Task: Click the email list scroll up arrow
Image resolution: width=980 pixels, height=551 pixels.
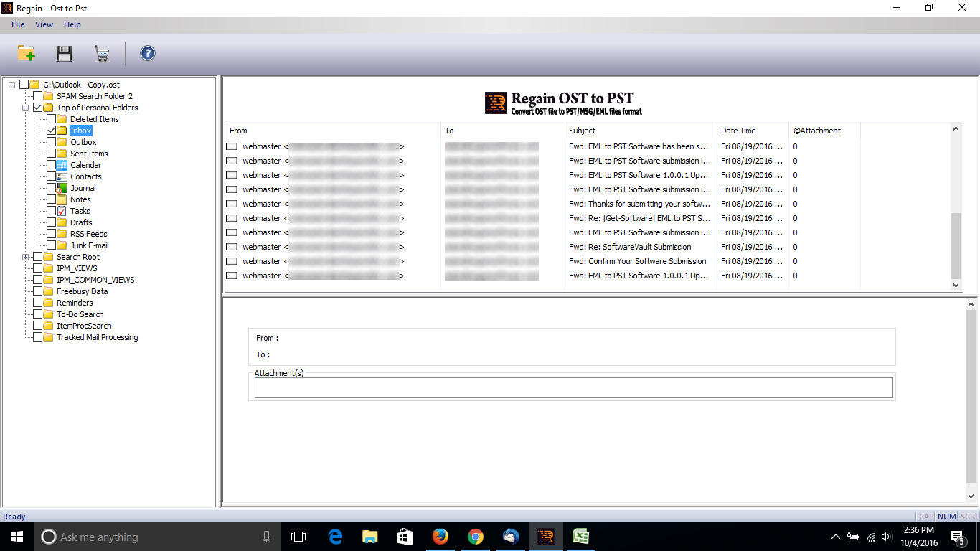Action: tap(956, 129)
